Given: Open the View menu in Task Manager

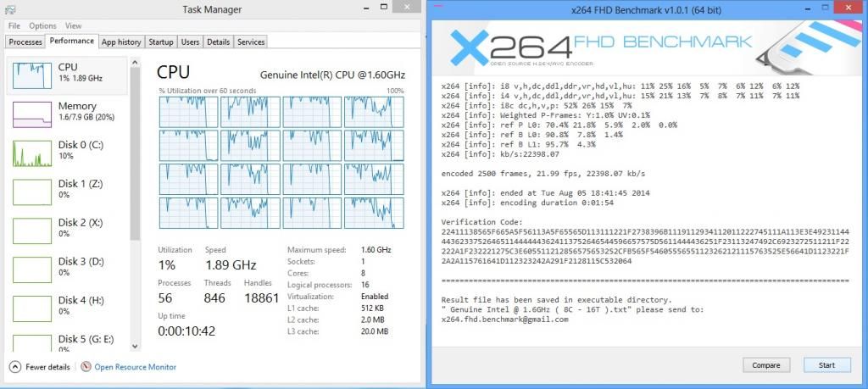Looking at the screenshot, I should 73,25.
